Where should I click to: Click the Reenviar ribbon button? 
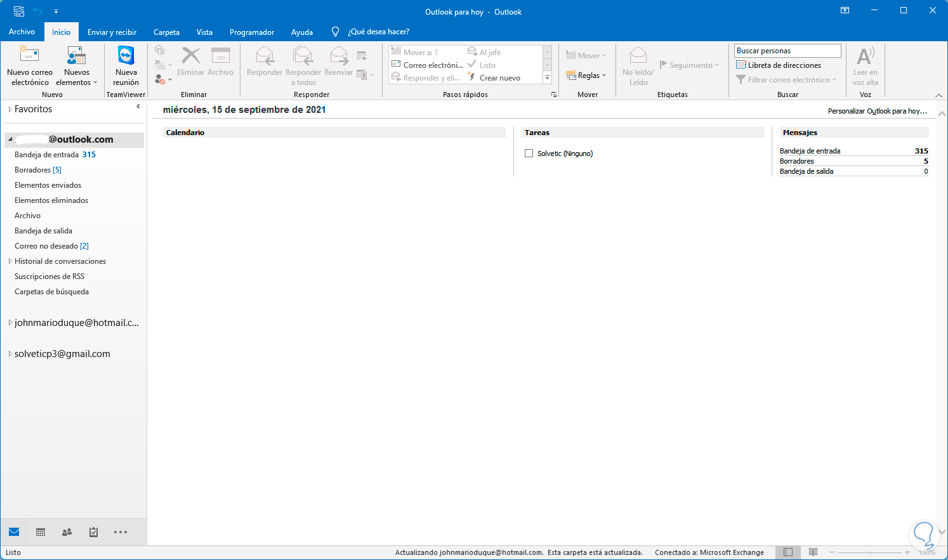(338, 62)
